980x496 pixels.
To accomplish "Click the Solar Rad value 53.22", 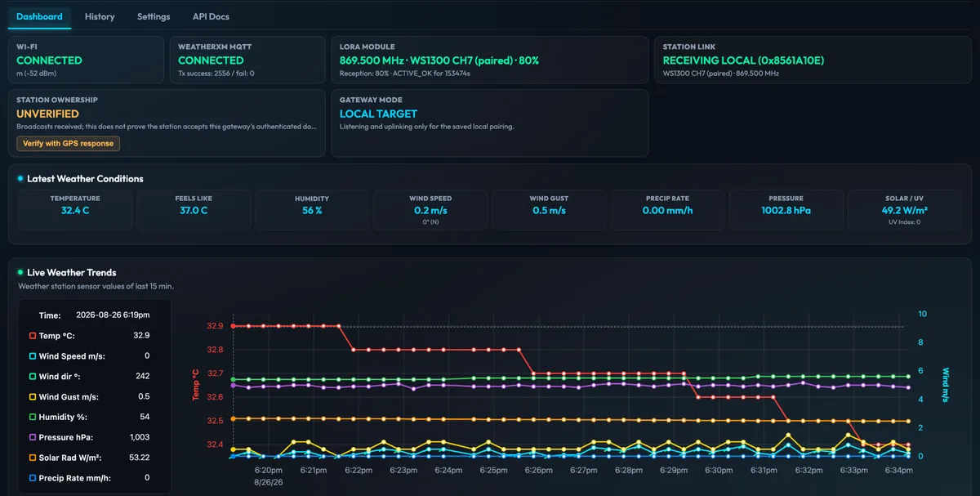I will [139, 458].
